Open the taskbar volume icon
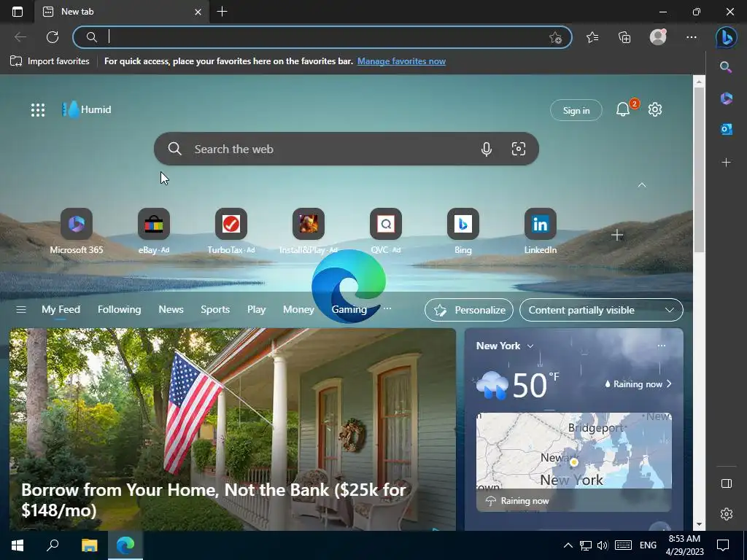The image size is (747, 560). pyautogui.click(x=602, y=545)
